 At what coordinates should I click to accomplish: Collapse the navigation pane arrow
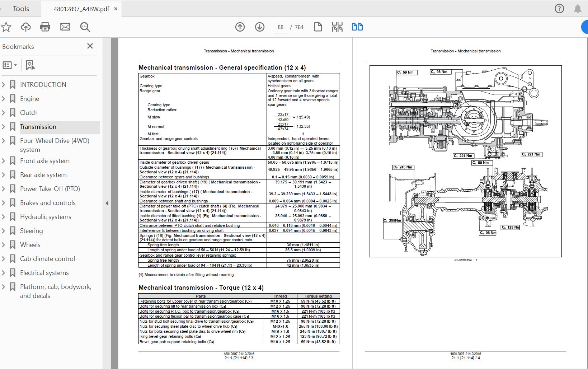pos(107,203)
